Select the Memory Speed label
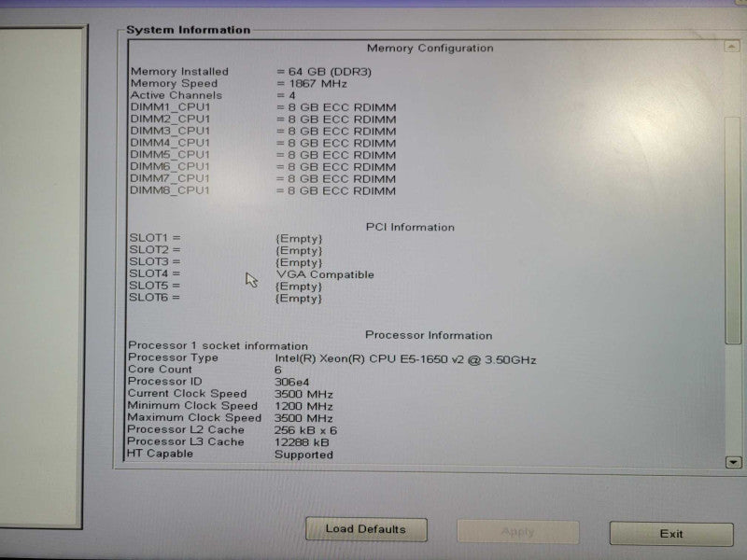The width and height of the screenshot is (747, 560). click(x=174, y=83)
